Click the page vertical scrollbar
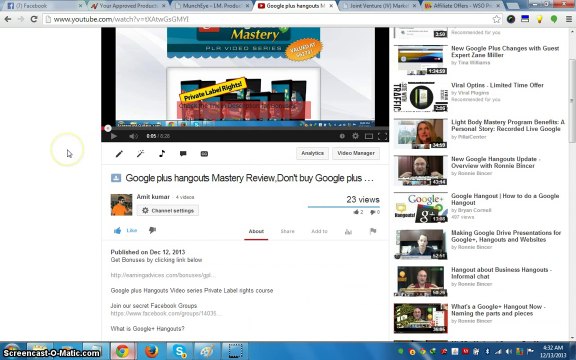 point(572,101)
